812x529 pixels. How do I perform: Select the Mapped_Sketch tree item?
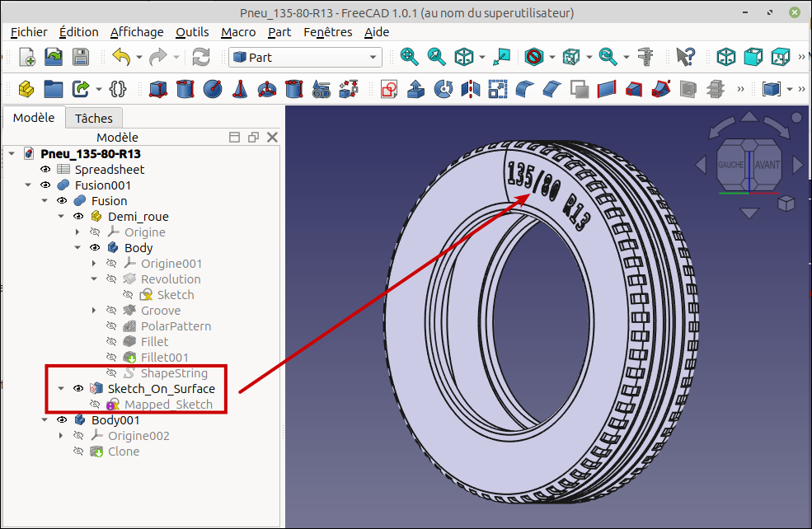pos(168,405)
